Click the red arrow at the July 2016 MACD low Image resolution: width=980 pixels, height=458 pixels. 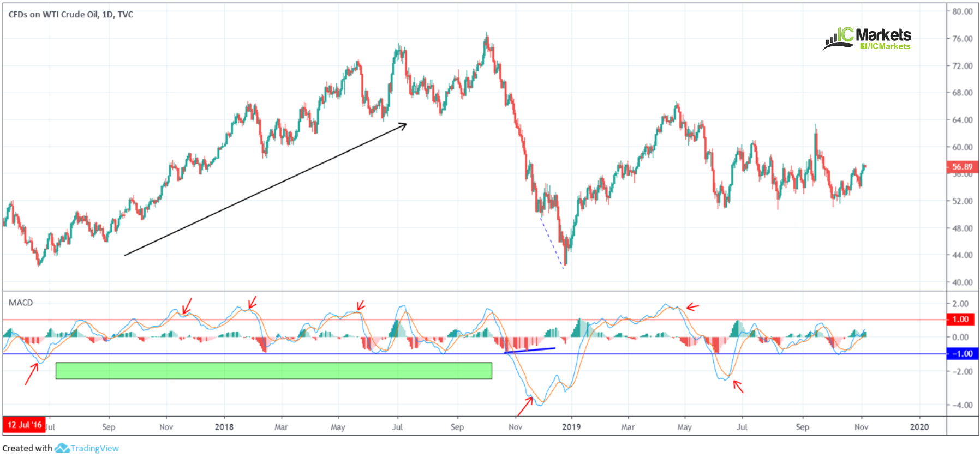tap(32, 374)
